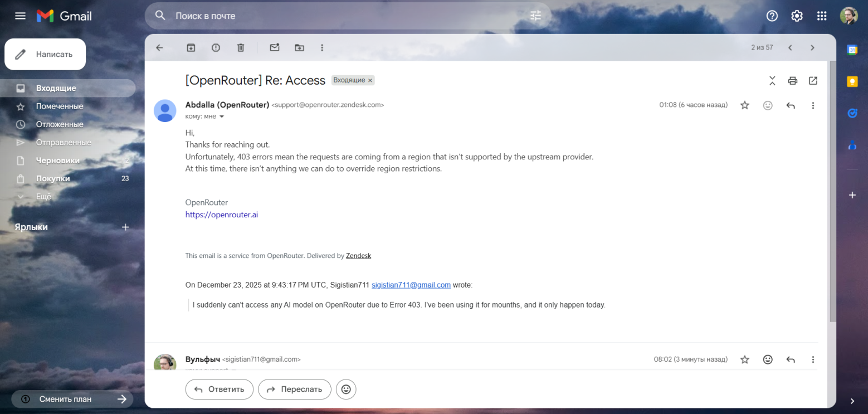Go to the Черновики folder
The width and height of the screenshot is (868, 414).
(x=58, y=160)
